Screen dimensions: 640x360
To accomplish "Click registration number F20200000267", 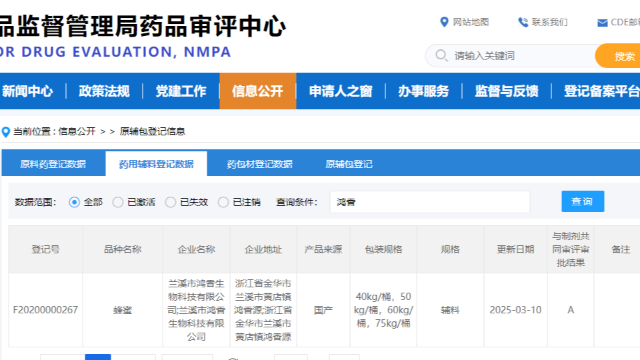I will click(45, 310).
